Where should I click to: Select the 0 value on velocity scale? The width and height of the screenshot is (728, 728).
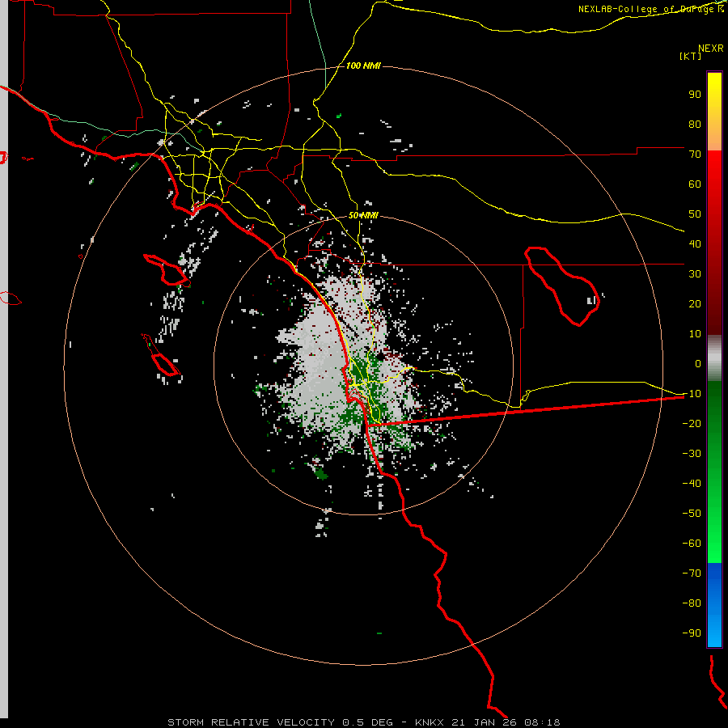tap(698, 363)
